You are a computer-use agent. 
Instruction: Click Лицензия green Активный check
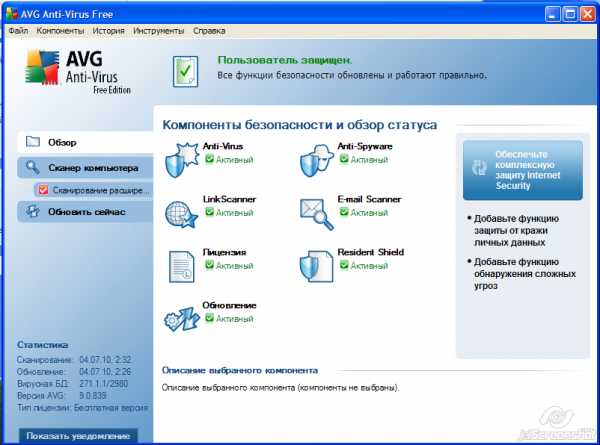[209, 264]
